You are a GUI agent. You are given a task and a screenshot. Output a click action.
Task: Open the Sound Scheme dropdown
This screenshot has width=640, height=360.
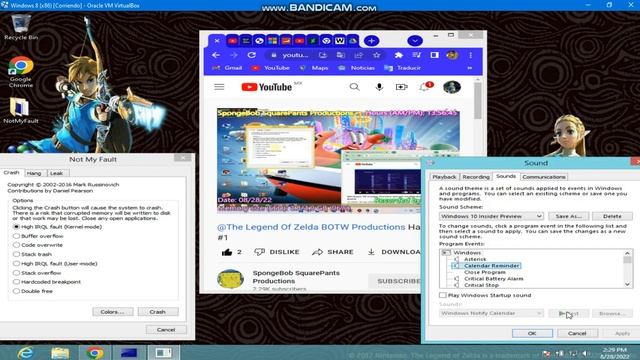[491, 216]
